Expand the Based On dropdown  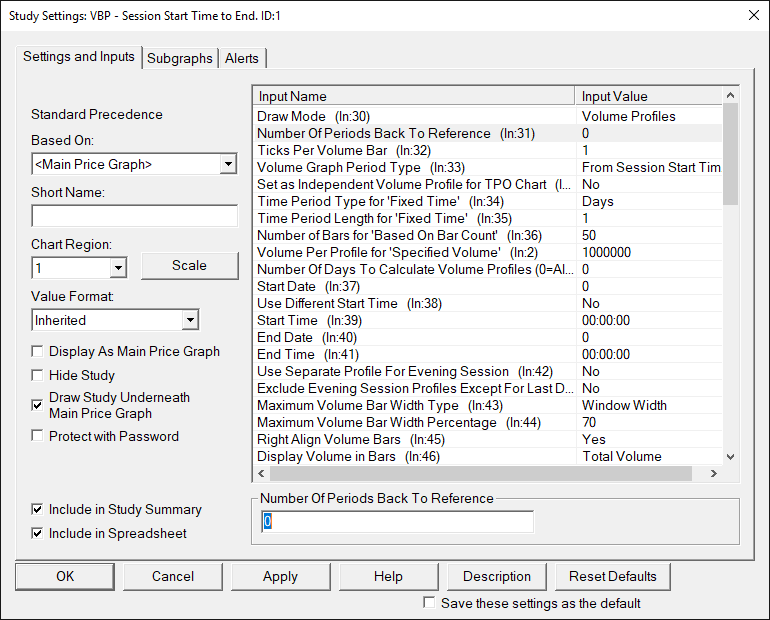pos(228,164)
